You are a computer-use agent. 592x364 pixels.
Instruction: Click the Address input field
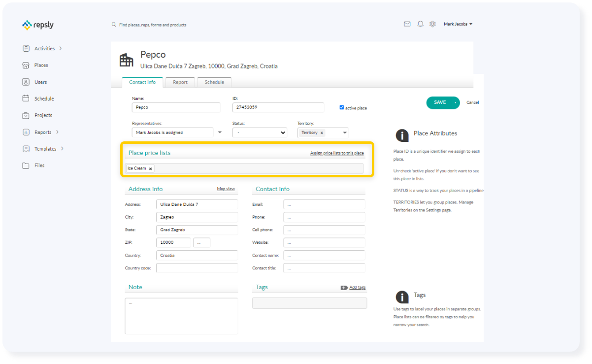coord(197,204)
